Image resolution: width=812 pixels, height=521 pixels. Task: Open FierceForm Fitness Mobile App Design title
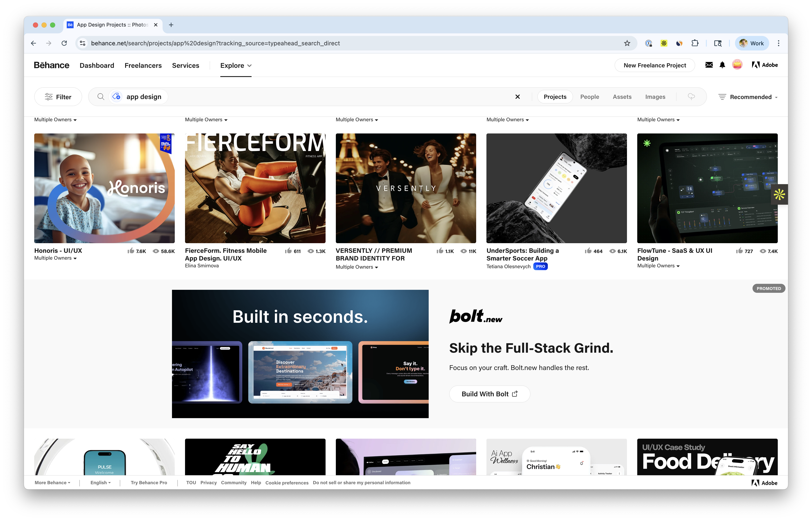[x=226, y=255]
